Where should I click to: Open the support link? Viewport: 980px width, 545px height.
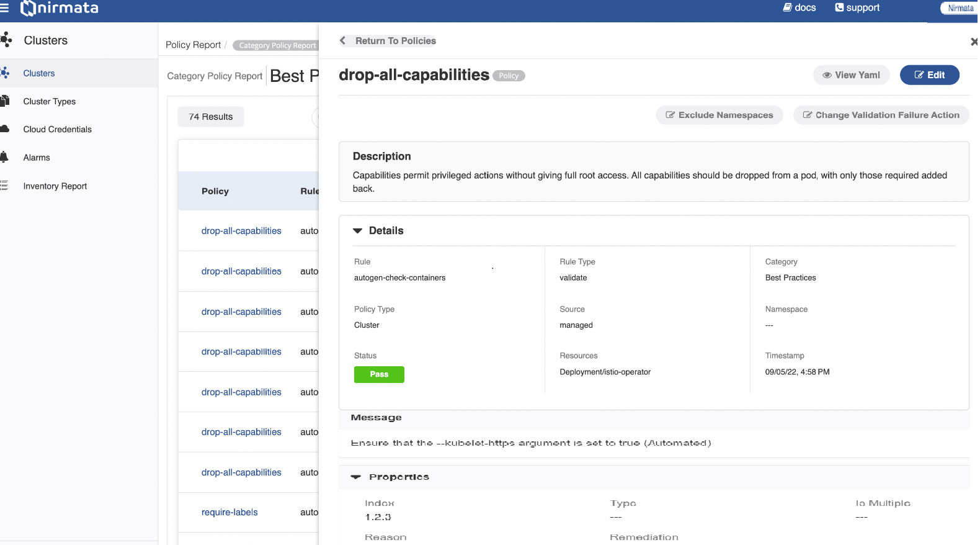(857, 7)
